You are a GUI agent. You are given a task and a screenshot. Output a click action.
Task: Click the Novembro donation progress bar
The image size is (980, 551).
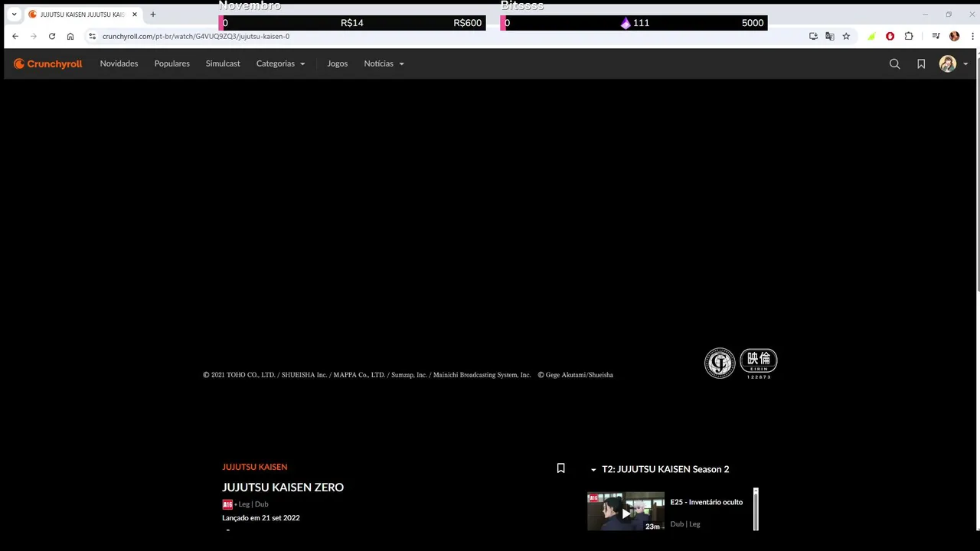point(352,23)
